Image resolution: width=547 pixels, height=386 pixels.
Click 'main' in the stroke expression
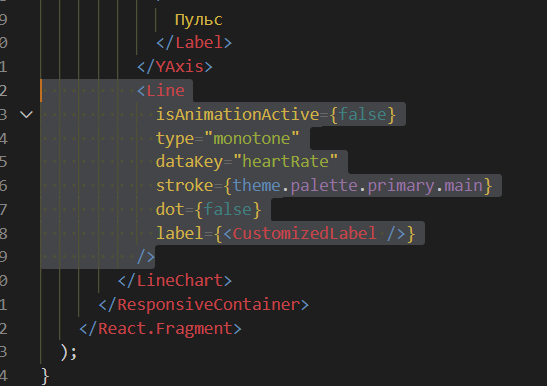click(463, 185)
